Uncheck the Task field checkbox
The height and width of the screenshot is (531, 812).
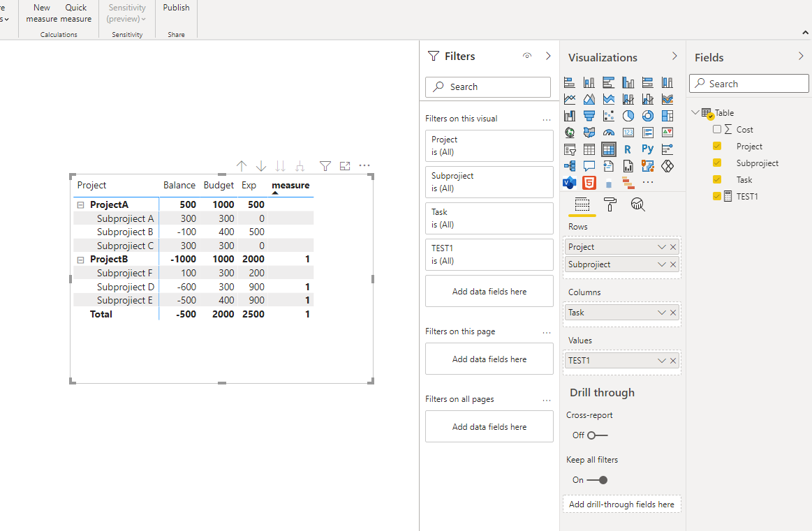click(x=717, y=179)
